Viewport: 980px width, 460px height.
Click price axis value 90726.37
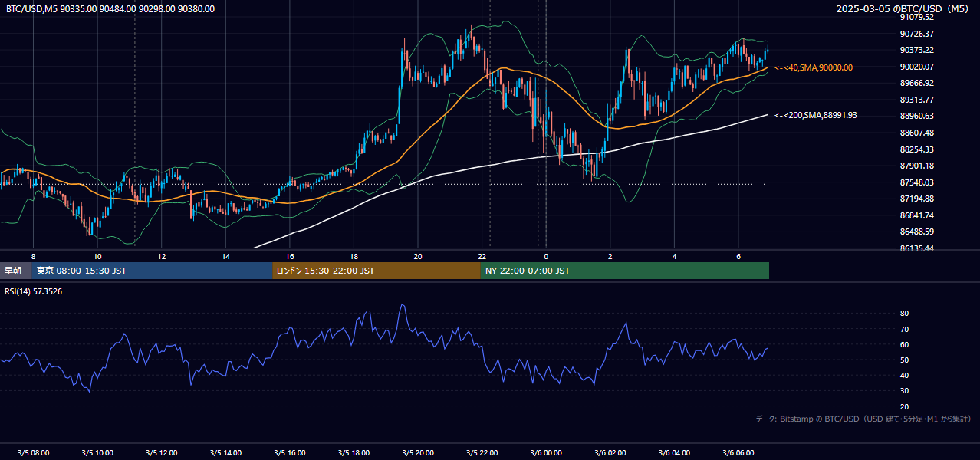pos(916,34)
